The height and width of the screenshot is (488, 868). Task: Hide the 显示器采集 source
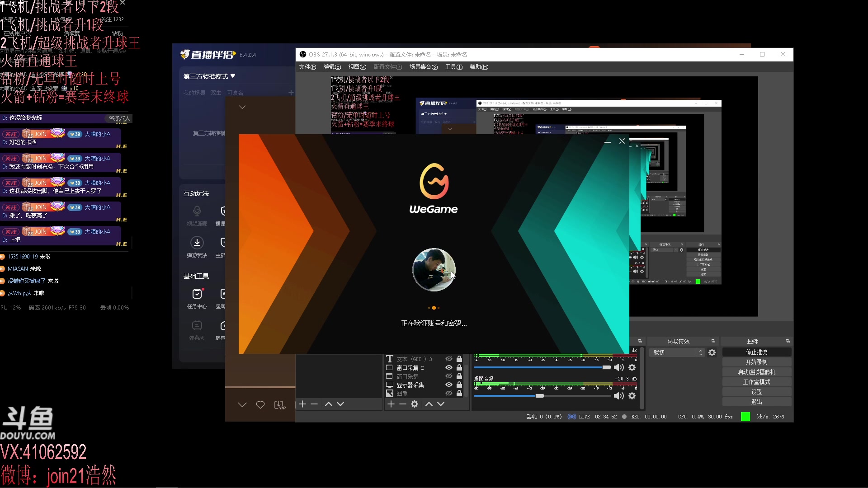coord(449,385)
